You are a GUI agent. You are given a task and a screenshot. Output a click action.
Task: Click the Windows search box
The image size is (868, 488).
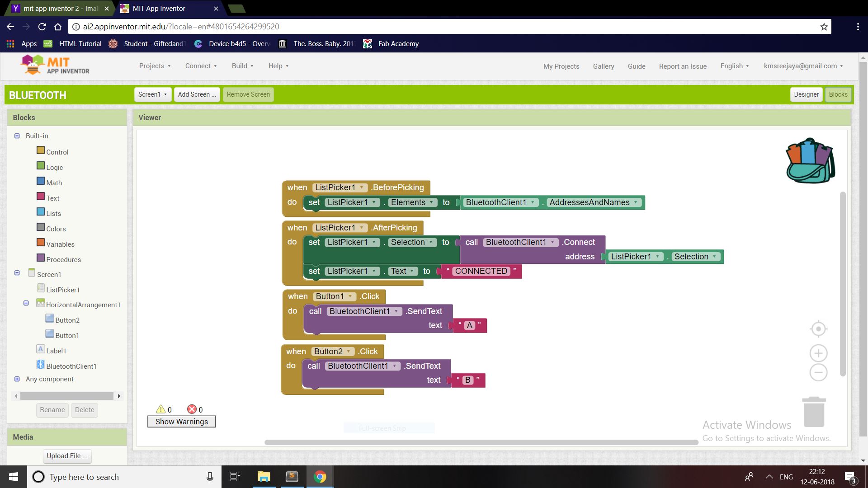tap(124, 477)
